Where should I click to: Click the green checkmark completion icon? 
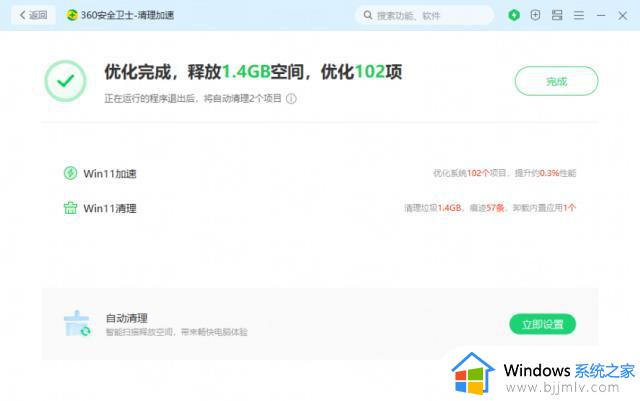point(65,81)
